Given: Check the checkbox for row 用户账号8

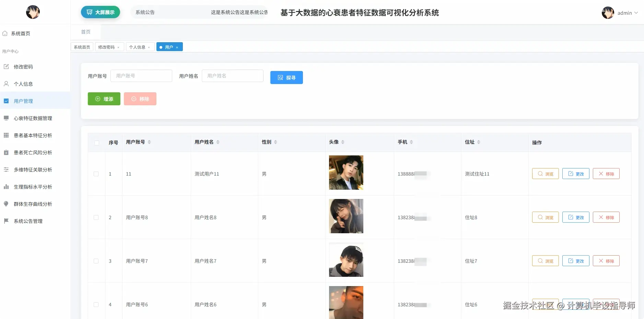Looking at the screenshot, I should pyautogui.click(x=96, y=217).
